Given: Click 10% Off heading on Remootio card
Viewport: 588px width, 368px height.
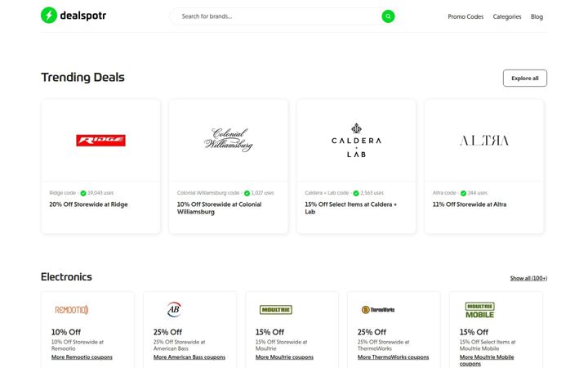Looking at the screenshot, I should pyautogui.click(x=66, y=332).
